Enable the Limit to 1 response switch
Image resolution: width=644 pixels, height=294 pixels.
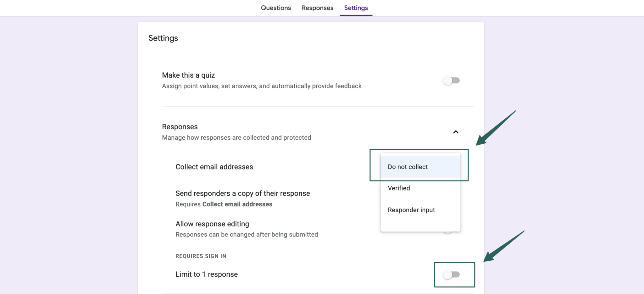point(451,275)
